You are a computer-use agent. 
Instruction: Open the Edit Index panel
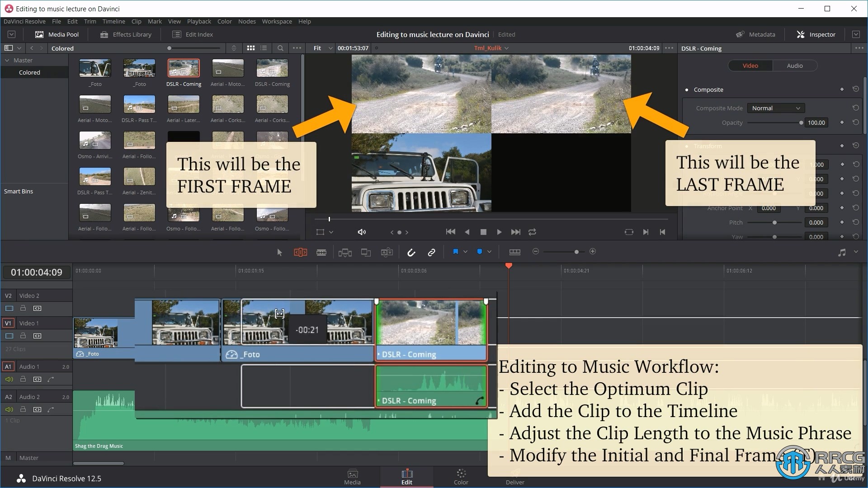point(193,34)
